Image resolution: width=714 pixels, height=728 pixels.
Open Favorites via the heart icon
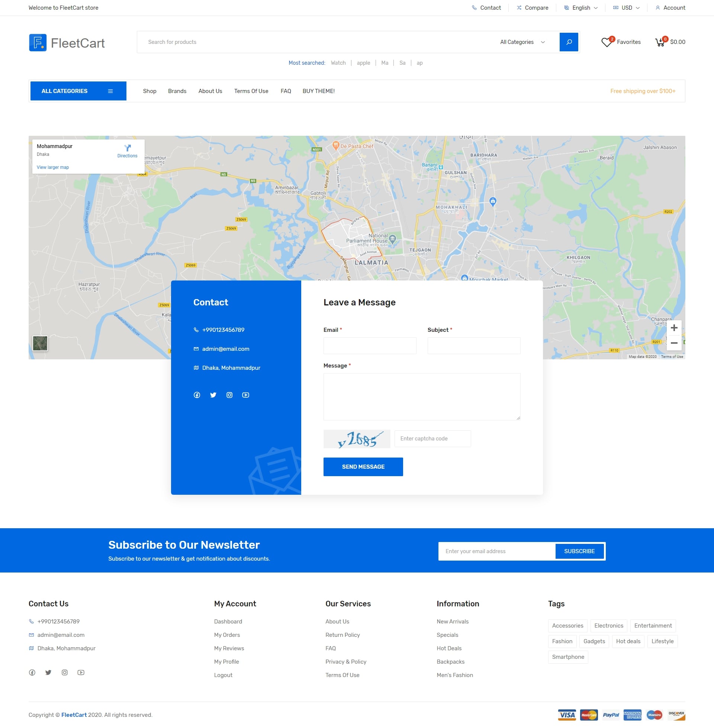608,42
